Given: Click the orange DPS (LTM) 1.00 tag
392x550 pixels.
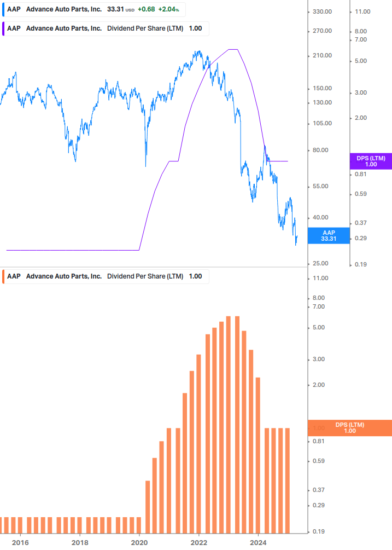Looking at the screenshot, I should coord(349,428).
